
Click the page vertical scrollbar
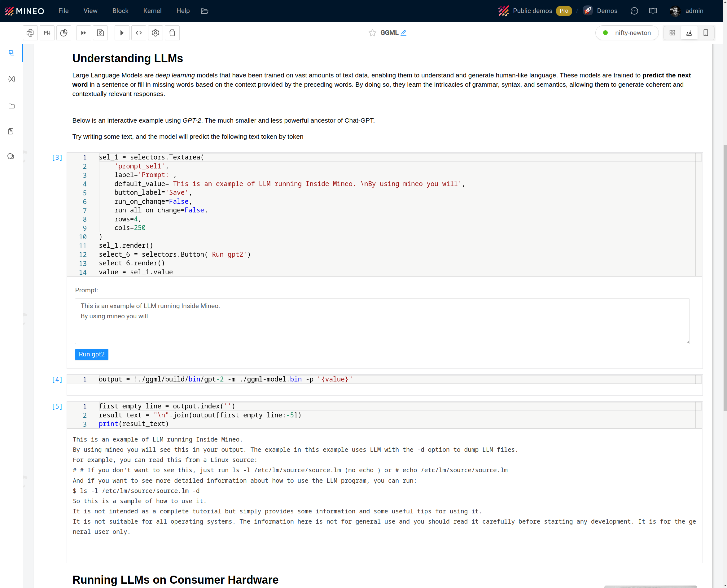725,278
